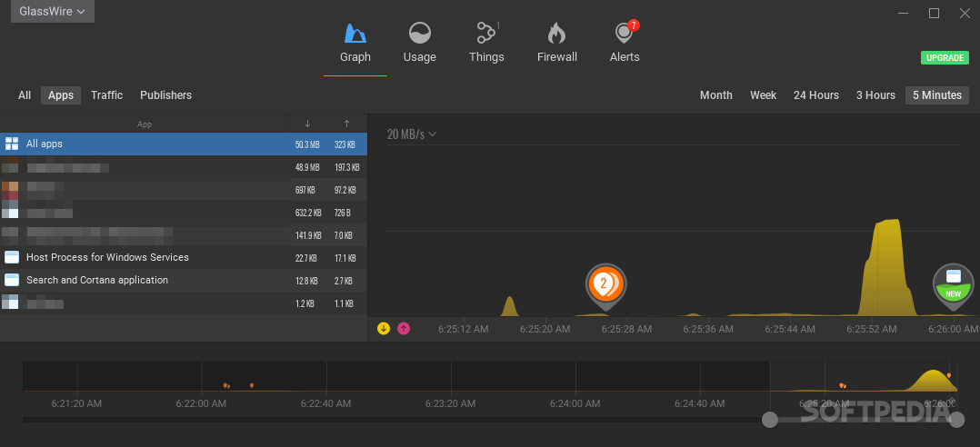Image resolution: width=980 pixels, height=447 pixels.
Task: Switch to the Graph tab
Action: [x=355, y=43]
